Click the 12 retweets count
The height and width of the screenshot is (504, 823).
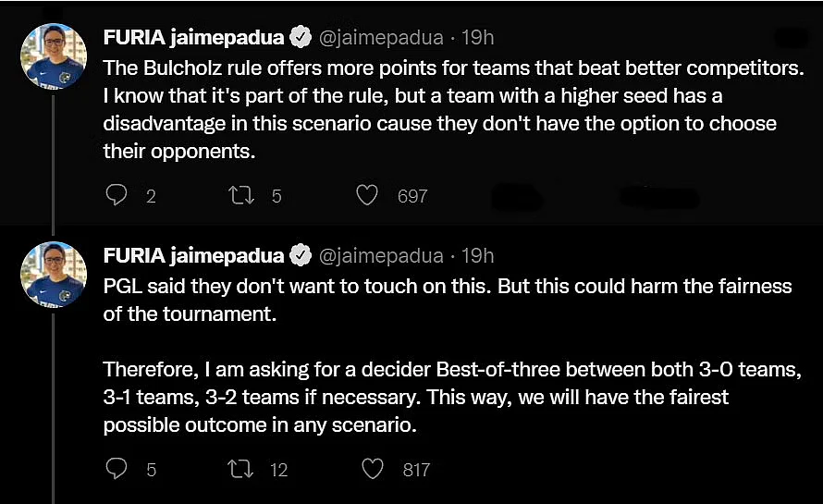(x=278, y=470)
